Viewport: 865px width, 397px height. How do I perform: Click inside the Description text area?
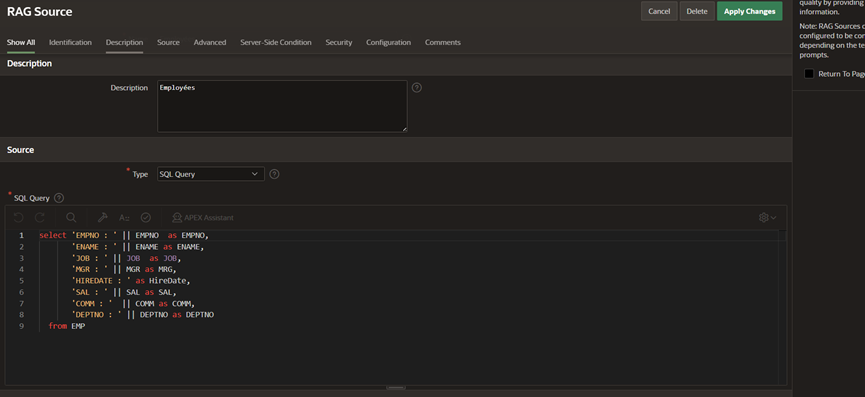tap(282, 106)
